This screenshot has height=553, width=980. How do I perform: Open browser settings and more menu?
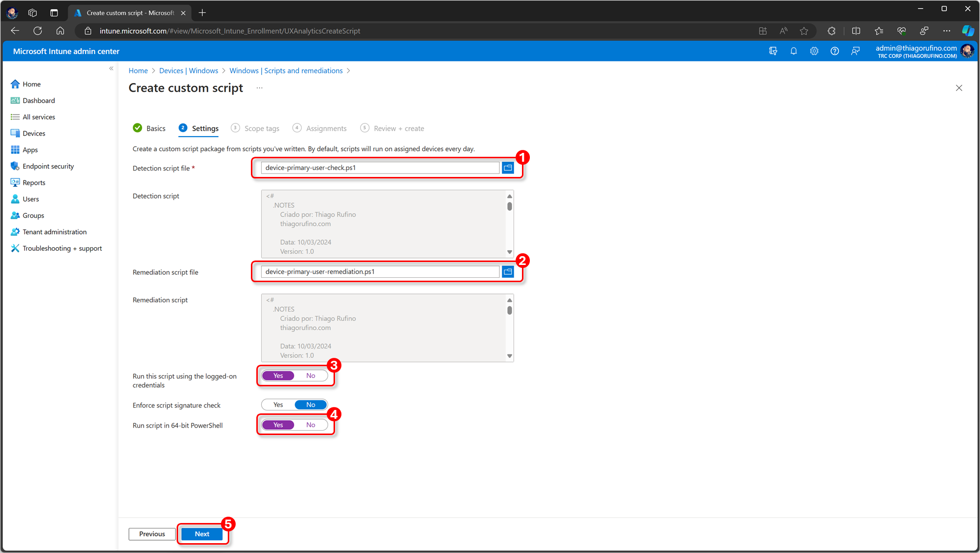947,31
